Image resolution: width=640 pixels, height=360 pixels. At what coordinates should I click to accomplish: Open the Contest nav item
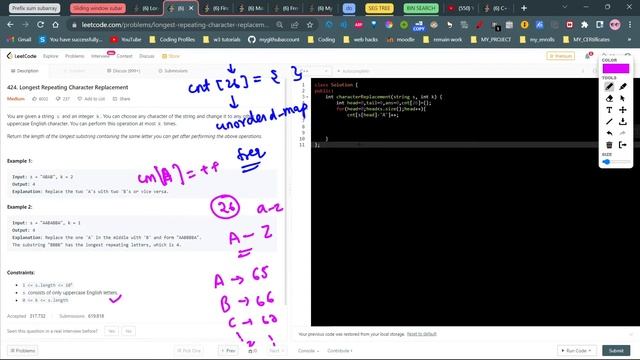coord(124,56)
